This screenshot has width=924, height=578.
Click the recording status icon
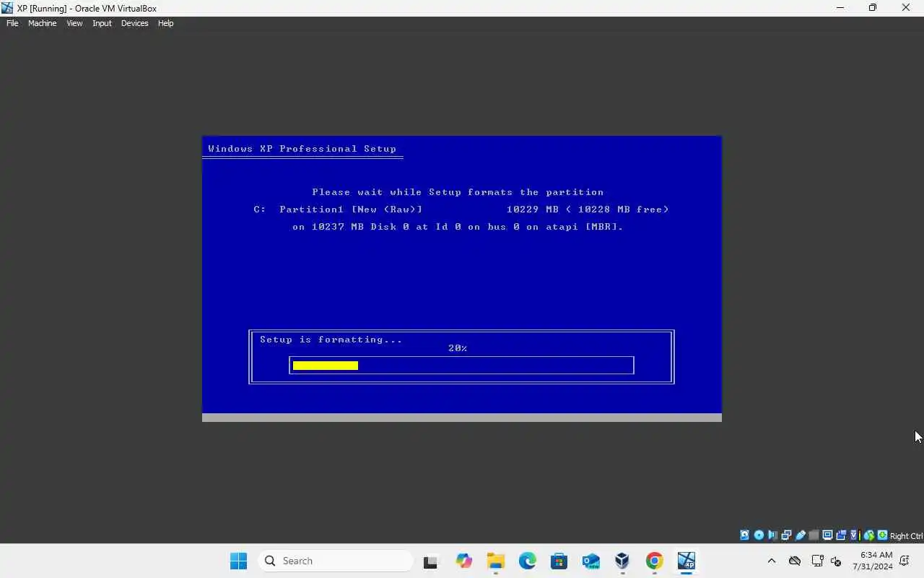[x=841, y=535]
